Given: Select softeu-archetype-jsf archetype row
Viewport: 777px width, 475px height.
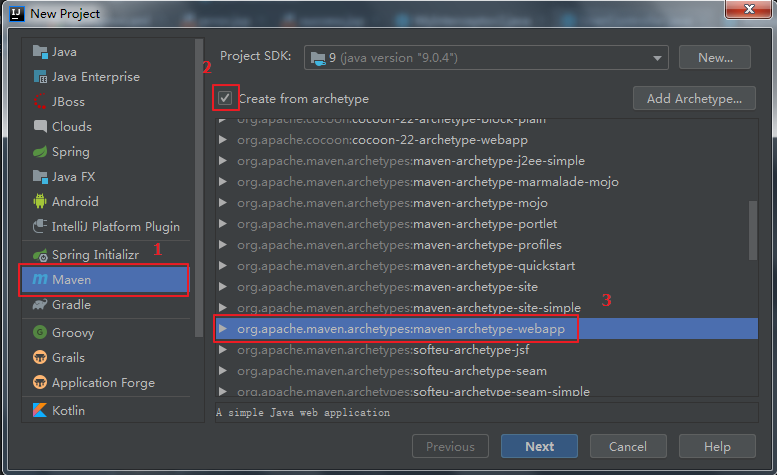Looking at the screenshot, I should point(487,350).
